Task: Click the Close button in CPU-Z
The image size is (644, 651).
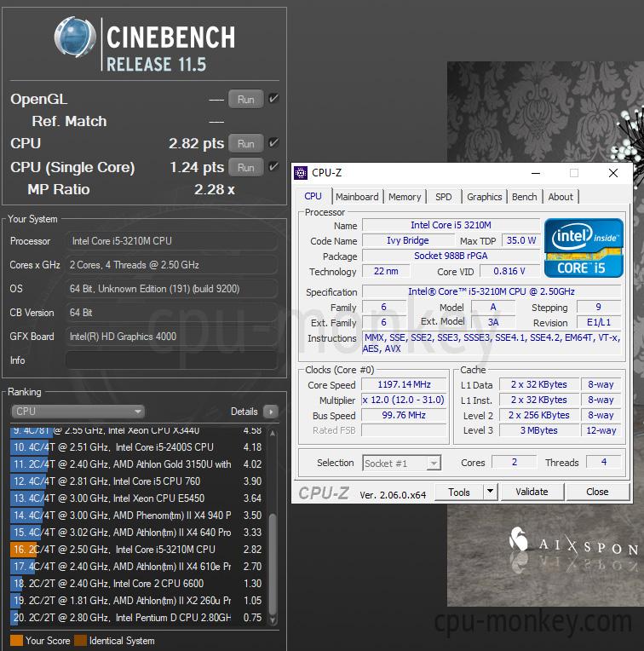Action: pyautogui.click(x=597, y=492)
